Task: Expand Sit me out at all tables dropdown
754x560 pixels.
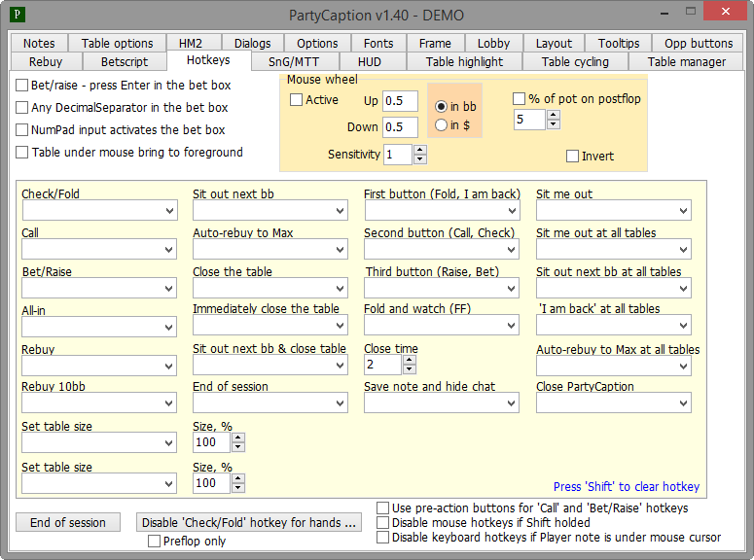Action: [x=614, y=250]
